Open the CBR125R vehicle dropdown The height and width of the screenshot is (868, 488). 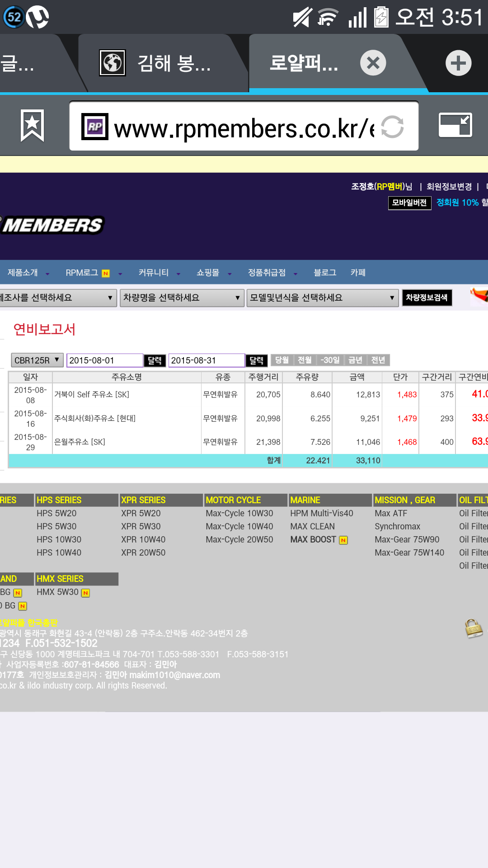point(37,360)
